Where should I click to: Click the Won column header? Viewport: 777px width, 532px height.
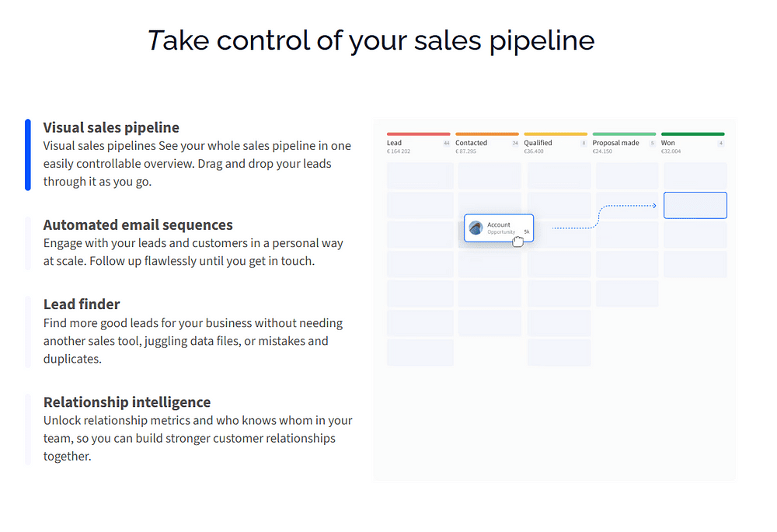pos(667,143)
